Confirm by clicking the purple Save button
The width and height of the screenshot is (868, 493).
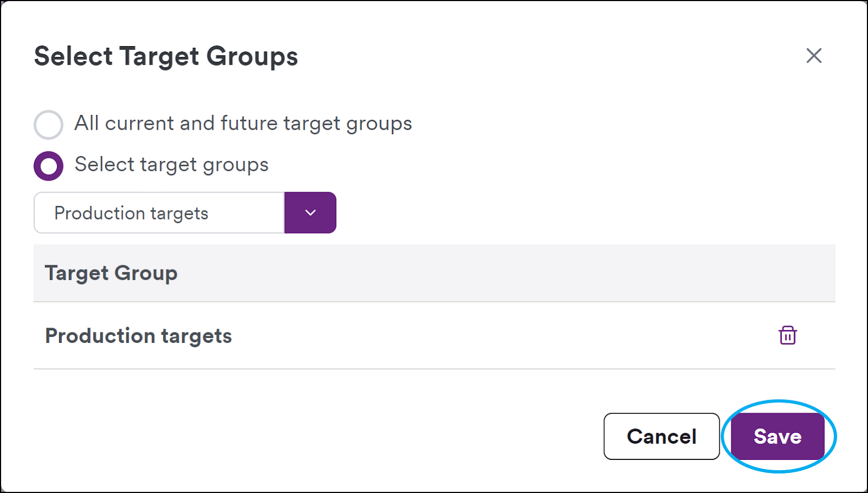(x=777, y=436)
